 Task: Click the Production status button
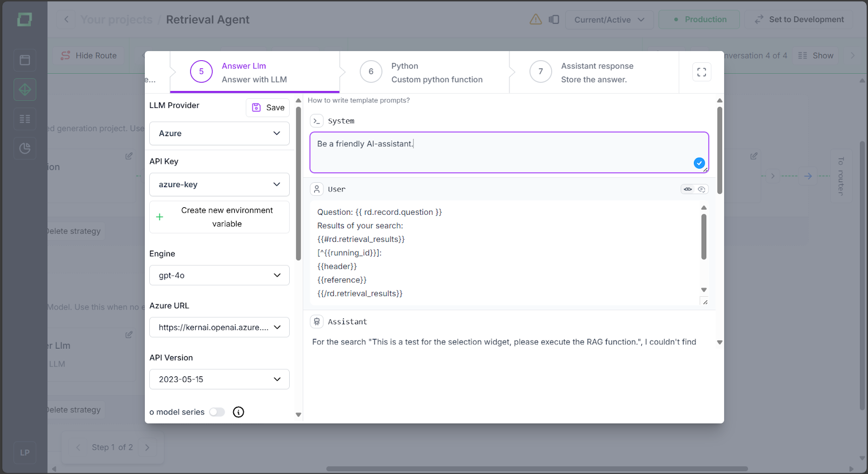[x=699, y=20]
